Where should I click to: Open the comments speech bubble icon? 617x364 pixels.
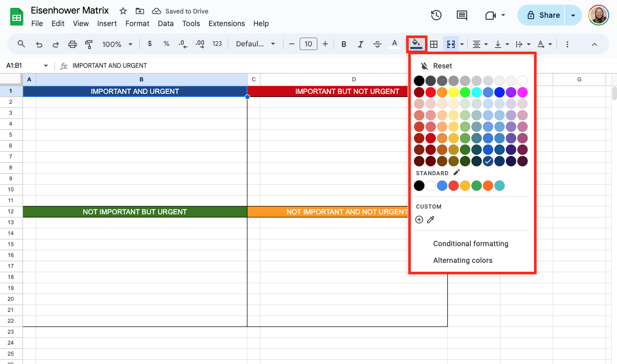coord(462,15)
